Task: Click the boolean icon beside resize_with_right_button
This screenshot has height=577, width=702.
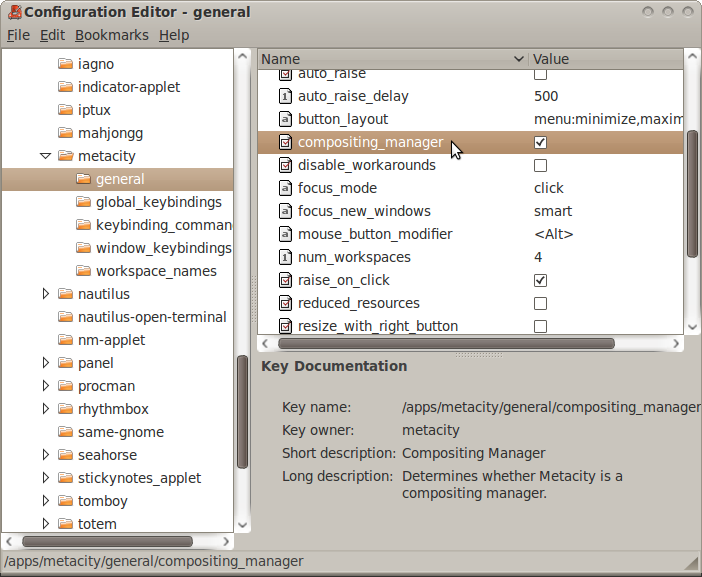Action: 285,326
